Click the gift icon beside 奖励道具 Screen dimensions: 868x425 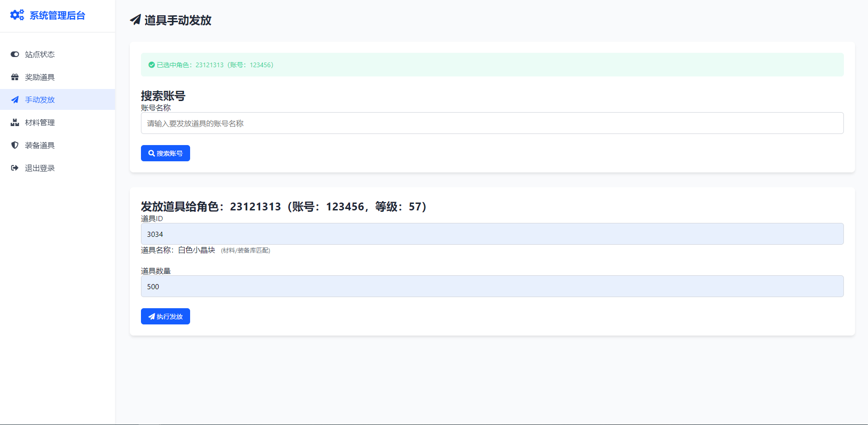[x=15, y=77]
